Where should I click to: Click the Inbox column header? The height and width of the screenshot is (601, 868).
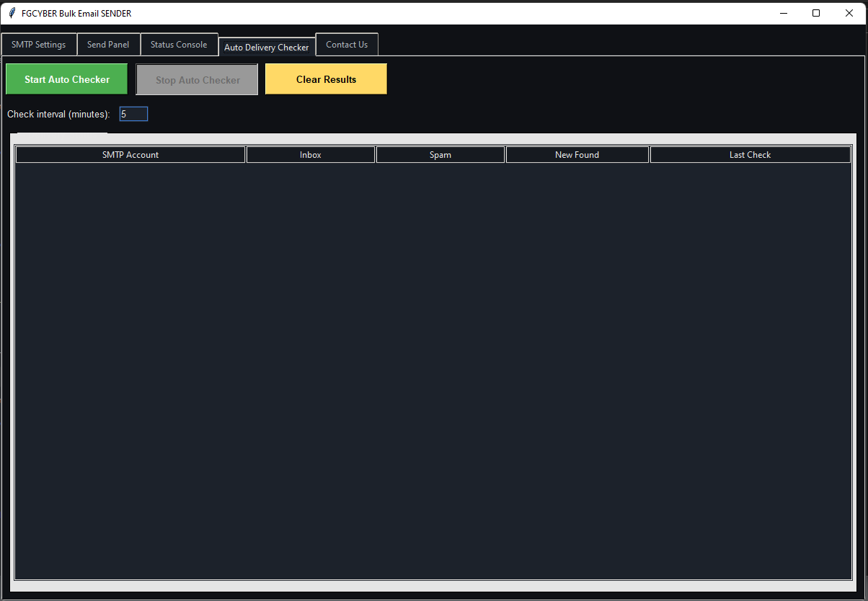coord(311,155)
